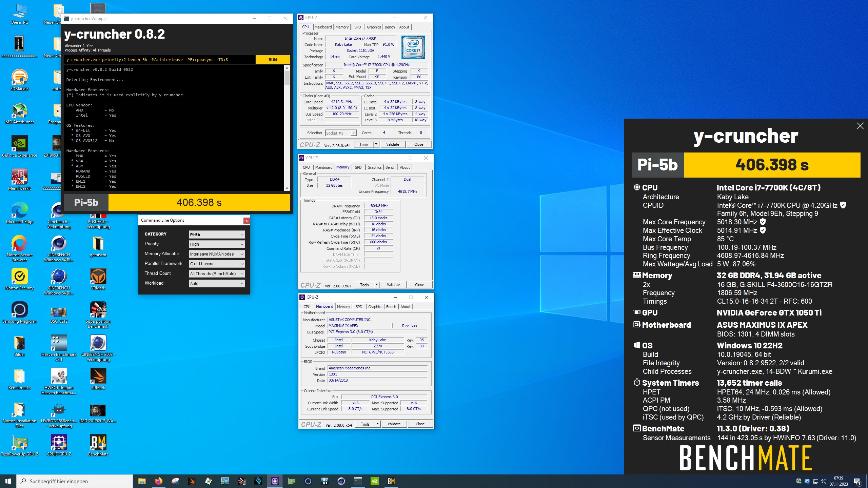Open the notification center icon
The width and height of the screenshot is (868, 488).
click(857, 481)
